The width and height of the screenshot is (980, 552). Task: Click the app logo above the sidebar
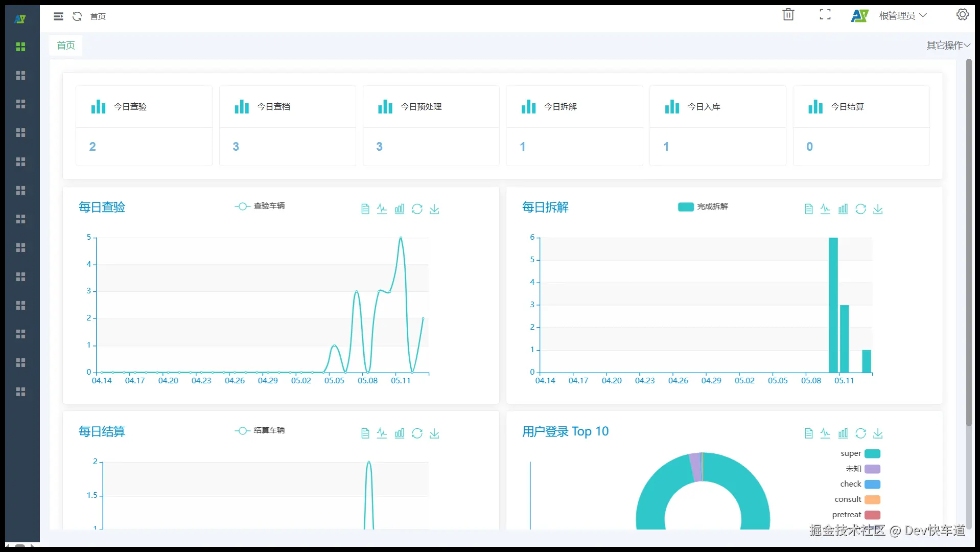[20, 19]
